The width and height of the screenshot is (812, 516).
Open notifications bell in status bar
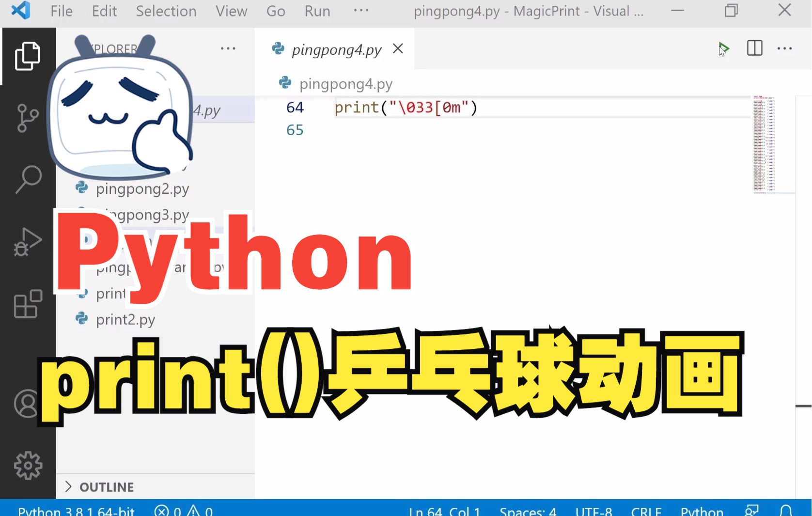[x=786, y=510]
